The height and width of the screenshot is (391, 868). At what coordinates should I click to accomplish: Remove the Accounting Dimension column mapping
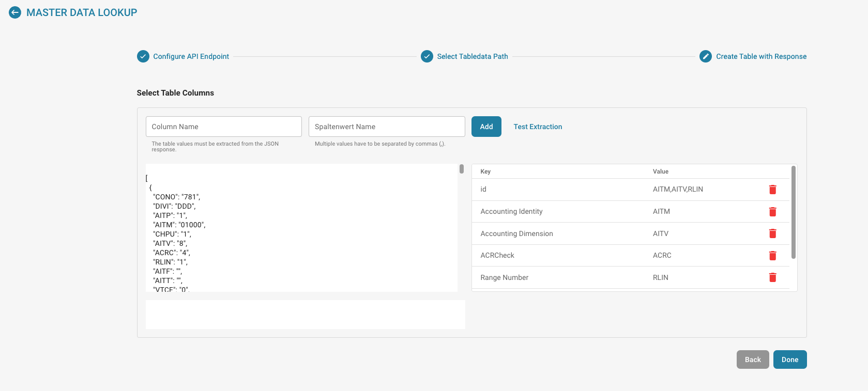(x=772, y=233)
